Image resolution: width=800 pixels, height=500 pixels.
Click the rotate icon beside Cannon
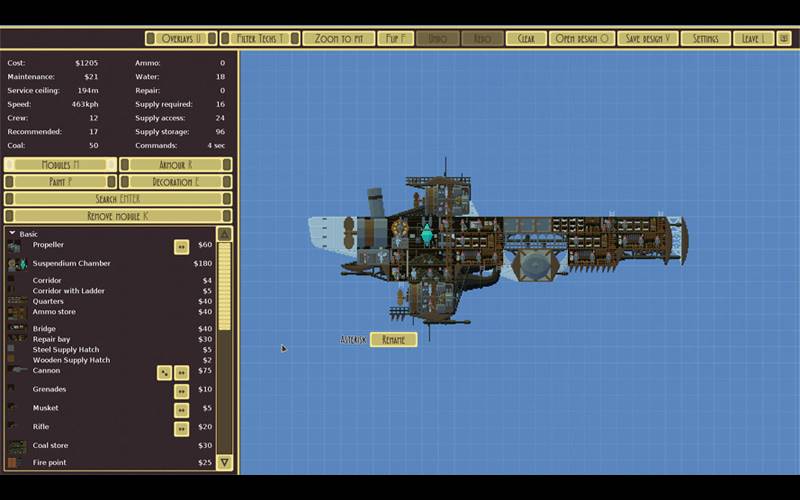(x=164, y=372)
